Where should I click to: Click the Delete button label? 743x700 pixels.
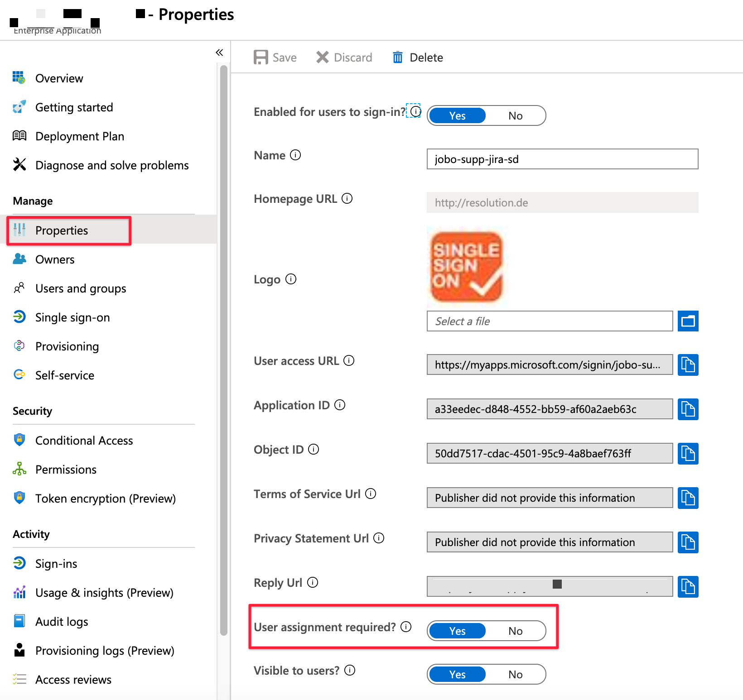(426, 58)
